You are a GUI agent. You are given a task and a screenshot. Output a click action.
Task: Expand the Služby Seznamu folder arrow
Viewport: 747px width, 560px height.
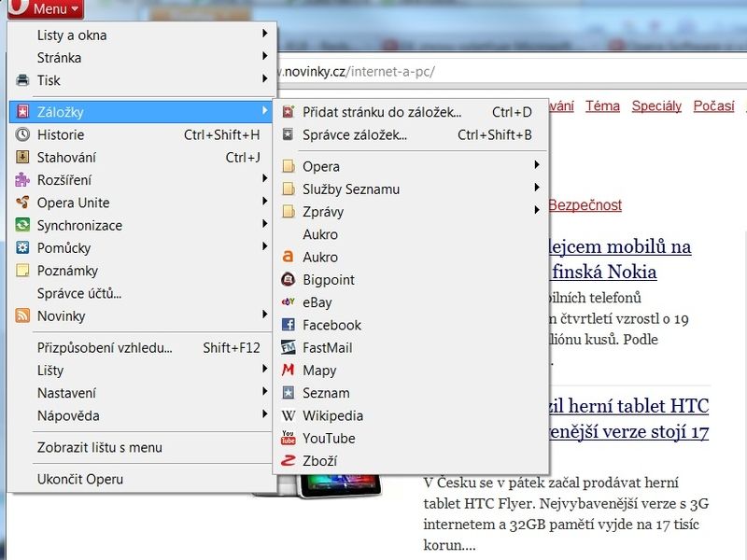(537, 188)
